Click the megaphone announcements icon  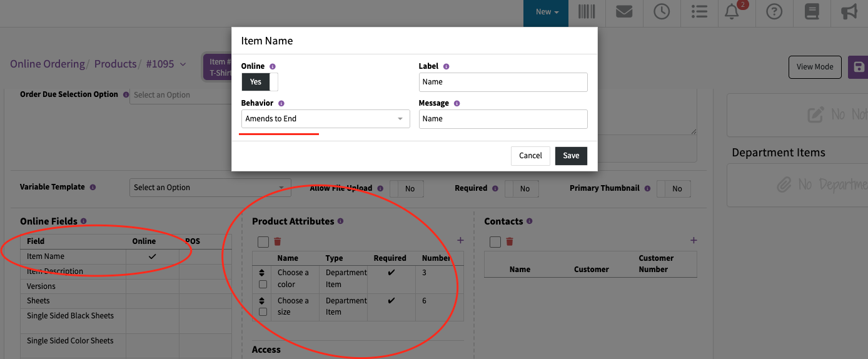point(849,12)
